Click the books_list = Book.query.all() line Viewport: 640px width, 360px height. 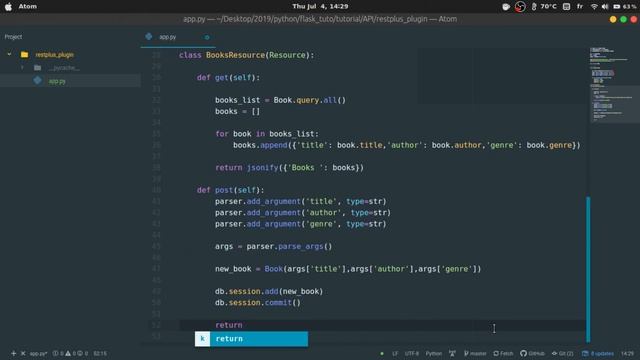coord(280,100)
